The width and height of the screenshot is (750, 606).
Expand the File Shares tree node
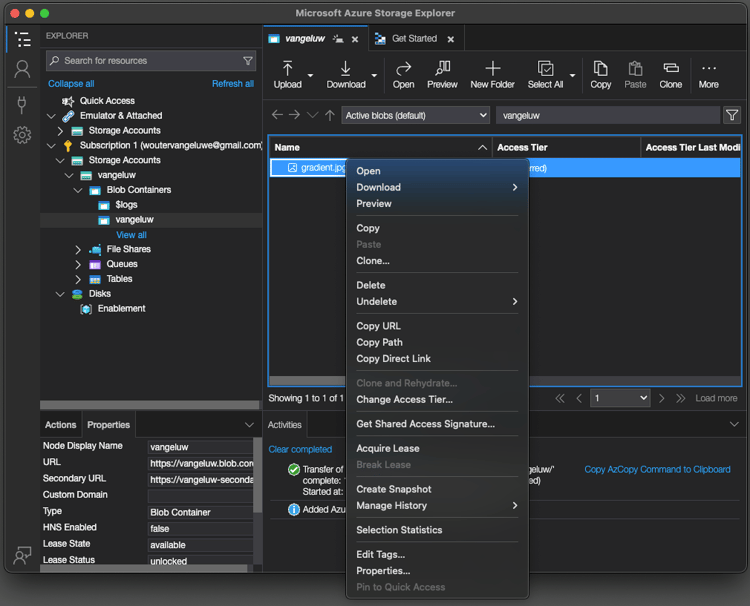(x=78, y=249)
